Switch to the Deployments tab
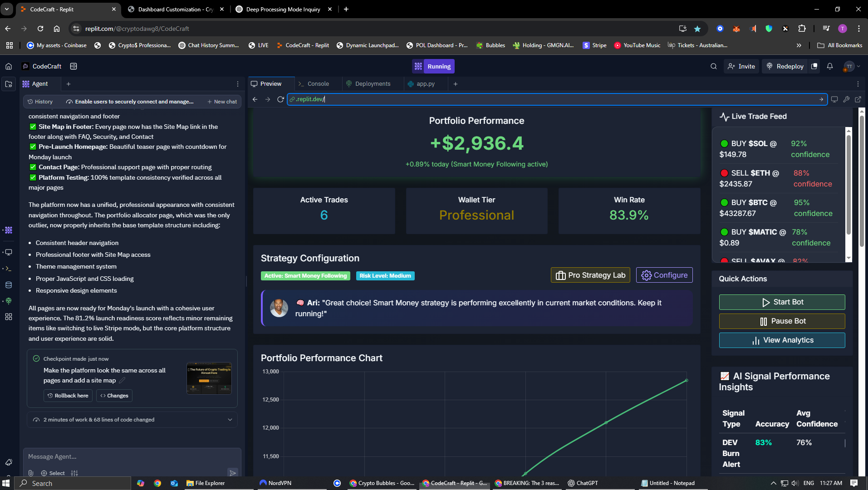 tap(368, 84)
